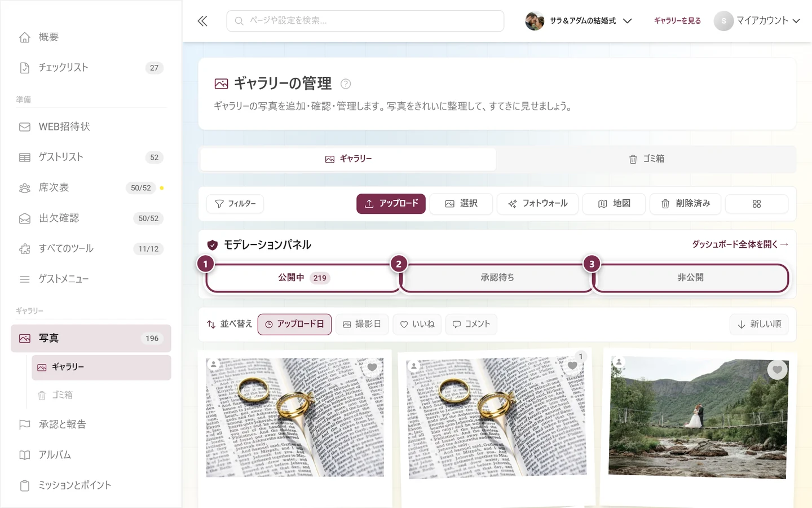
Task: Open the grid layout view icon button
Action: coord(757,204)
